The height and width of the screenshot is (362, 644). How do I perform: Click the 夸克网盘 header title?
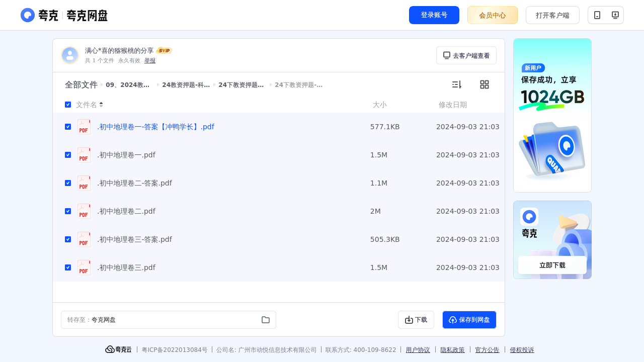click(x=87, y=15)
